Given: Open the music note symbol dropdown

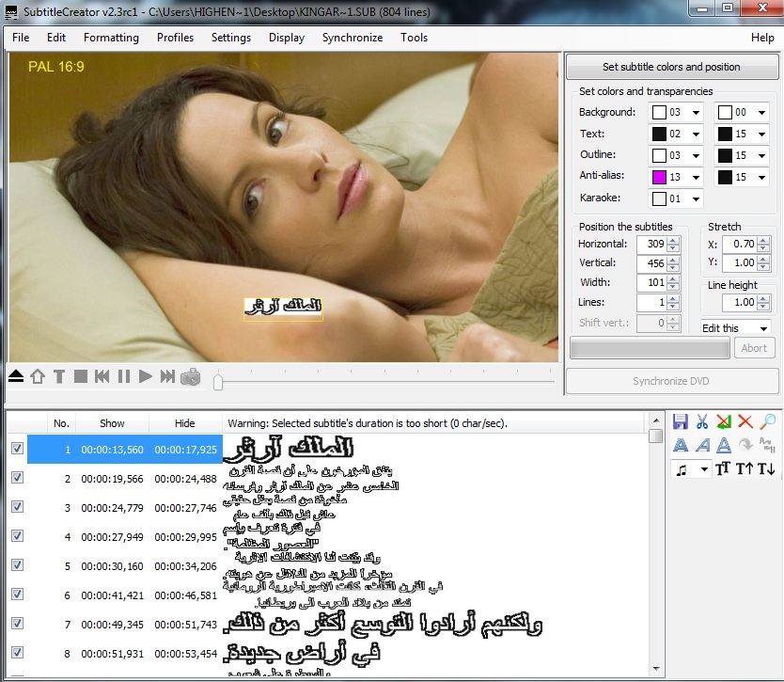Looking at the screenshot, I should (x=703, y=469).
